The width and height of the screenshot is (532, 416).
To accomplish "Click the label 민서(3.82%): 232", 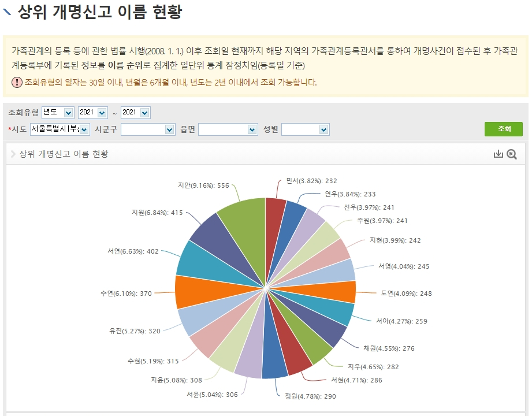I will (311, 181).
